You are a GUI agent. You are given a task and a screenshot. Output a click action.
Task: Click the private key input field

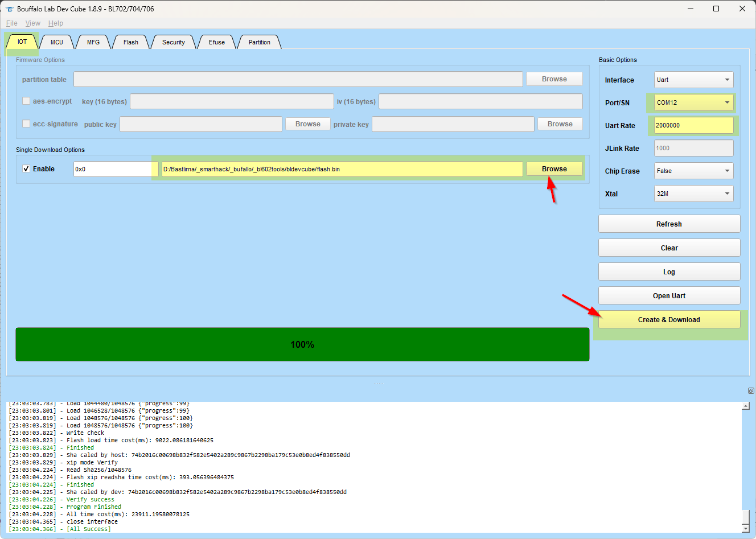[453, 124]
